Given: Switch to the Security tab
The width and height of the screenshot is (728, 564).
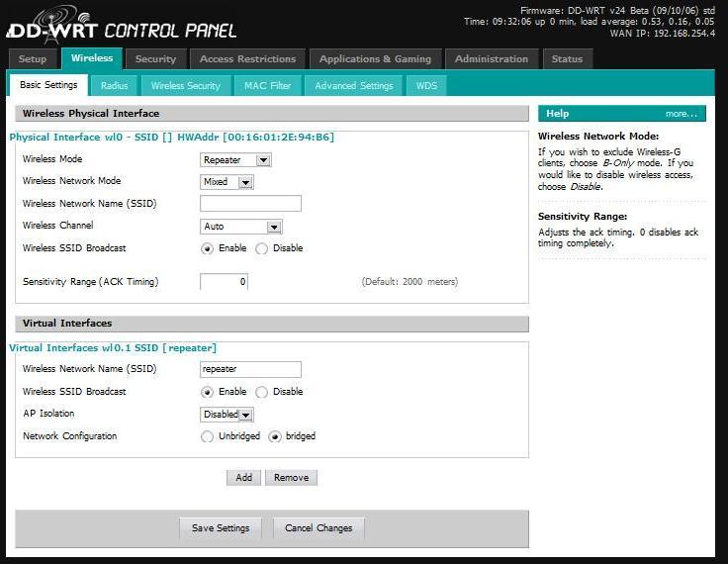Looking at the screenshot, I should click(155, 59).
